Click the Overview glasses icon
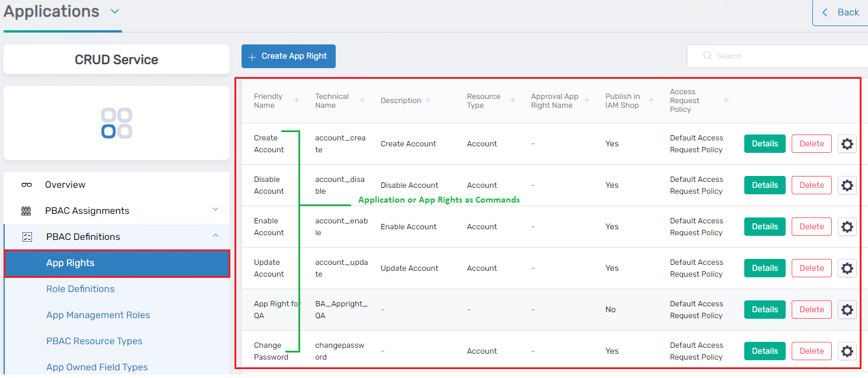 pyautogui.click(x=27, y=185)
